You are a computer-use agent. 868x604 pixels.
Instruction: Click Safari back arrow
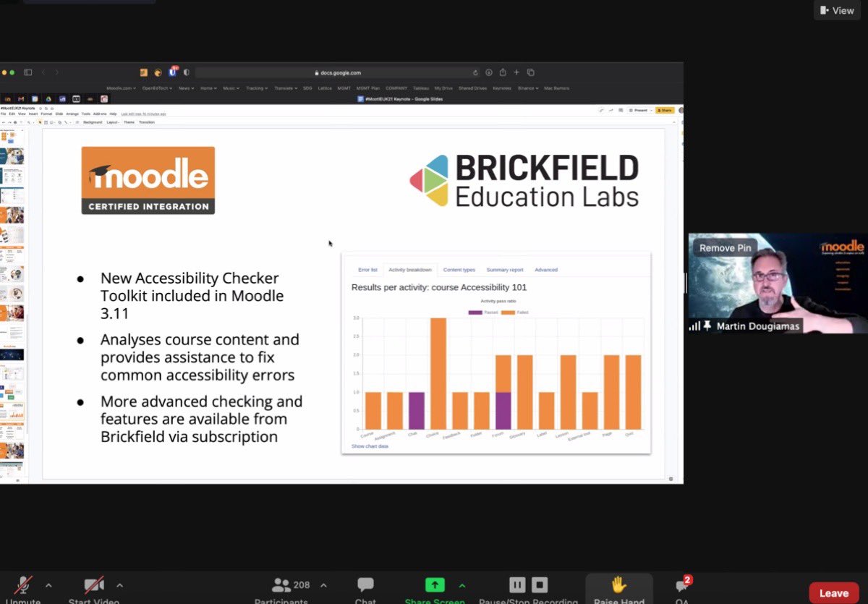[x=43, y=72]
